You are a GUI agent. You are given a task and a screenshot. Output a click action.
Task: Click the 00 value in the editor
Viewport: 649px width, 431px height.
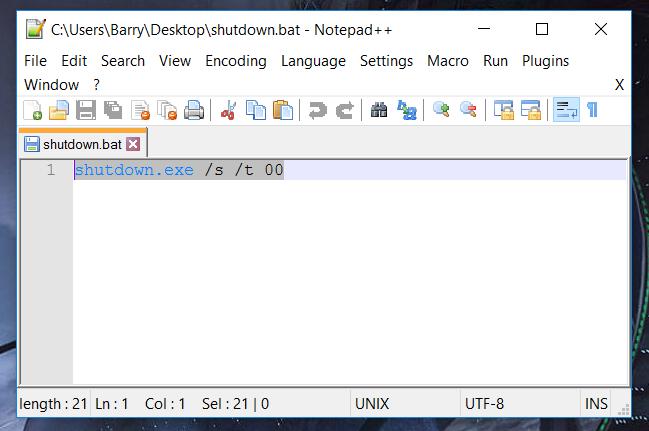(x=274, y=170)
